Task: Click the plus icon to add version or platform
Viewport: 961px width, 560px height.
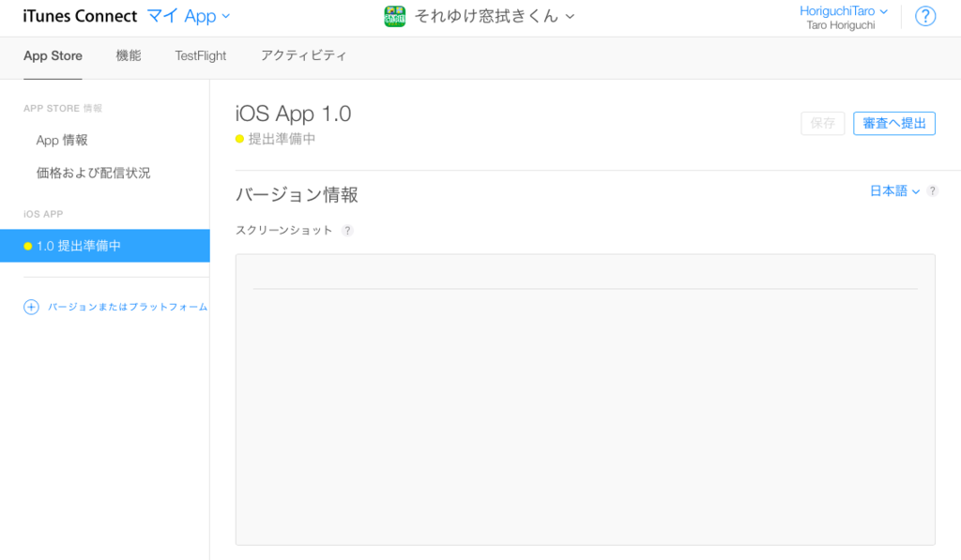Action: coord(31,307)
